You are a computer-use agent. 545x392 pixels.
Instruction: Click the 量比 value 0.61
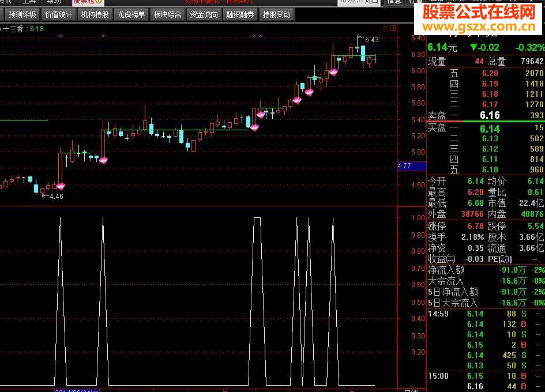(536, 192)
